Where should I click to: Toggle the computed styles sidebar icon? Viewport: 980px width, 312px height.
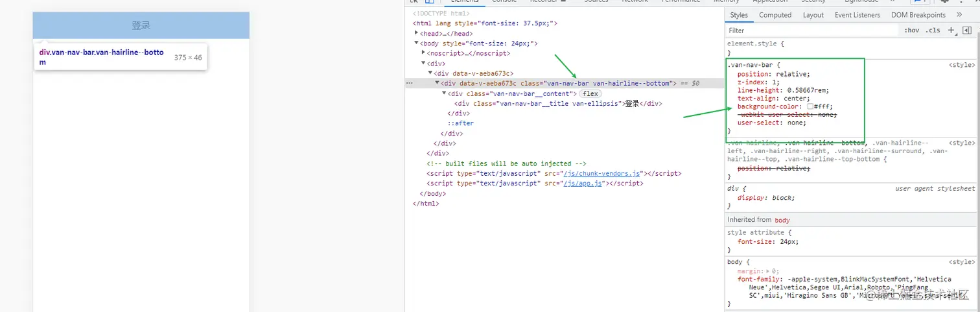click(x=967, y=30)
